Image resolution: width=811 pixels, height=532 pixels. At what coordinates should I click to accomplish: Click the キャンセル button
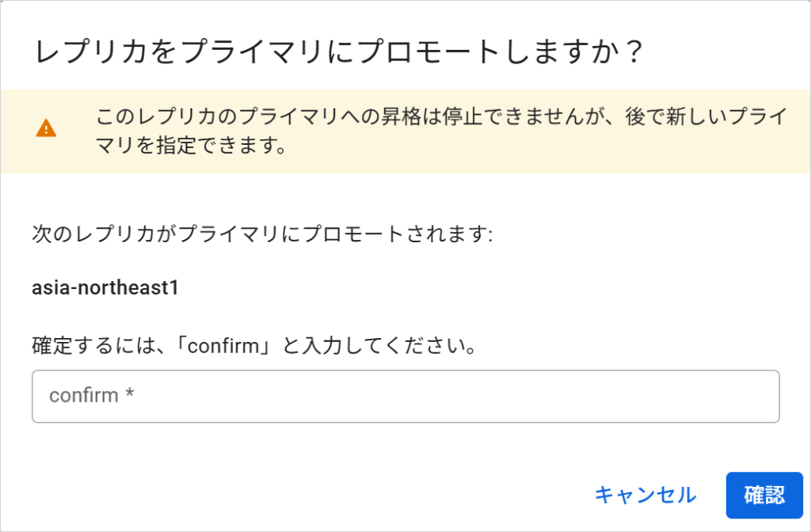(x=645, y=496)
